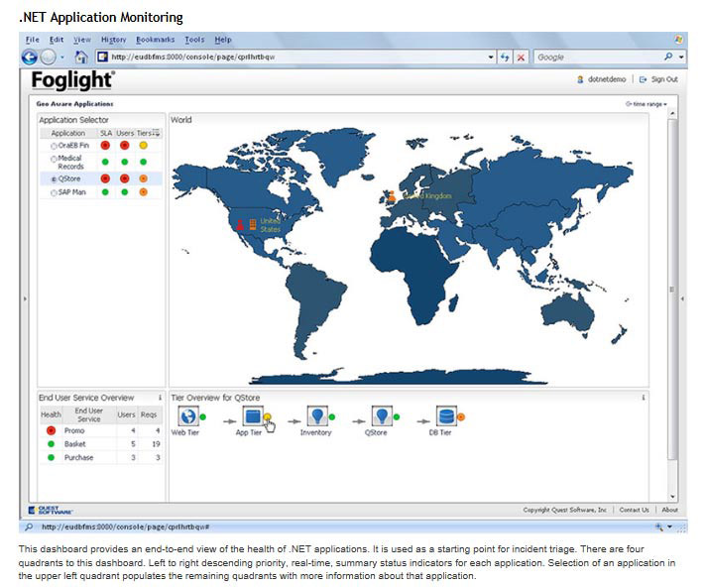Click the OraEB Fin yellow Tiers indicator
Viewport: 705px width, 588px height.
click(143, 145)
